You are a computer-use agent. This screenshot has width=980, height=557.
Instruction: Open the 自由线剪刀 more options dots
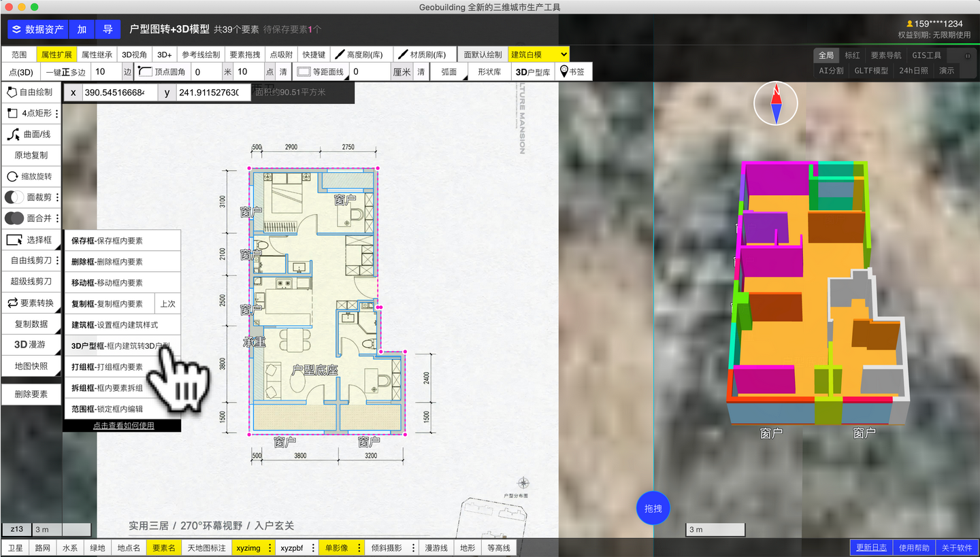tap(57, 260)
